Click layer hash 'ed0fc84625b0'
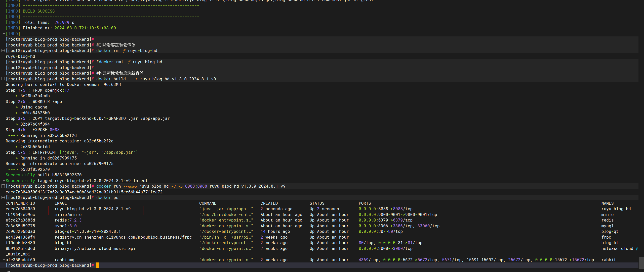644x272 pixels. [35, 113]
